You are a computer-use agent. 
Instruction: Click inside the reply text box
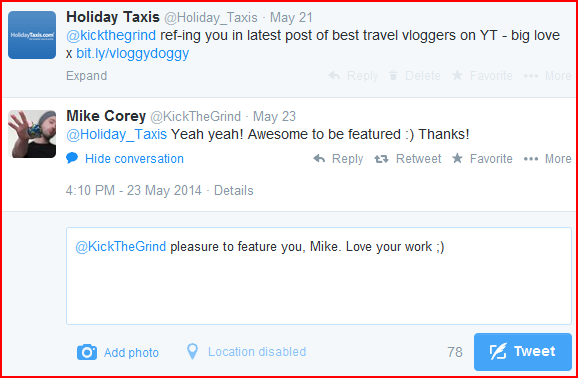(x=319, y=276)
